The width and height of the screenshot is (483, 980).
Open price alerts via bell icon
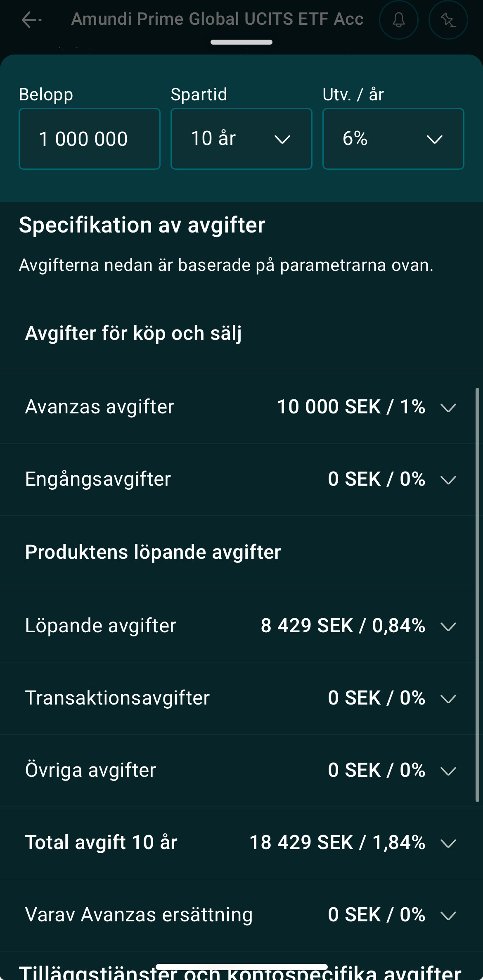tap(398, 19)
